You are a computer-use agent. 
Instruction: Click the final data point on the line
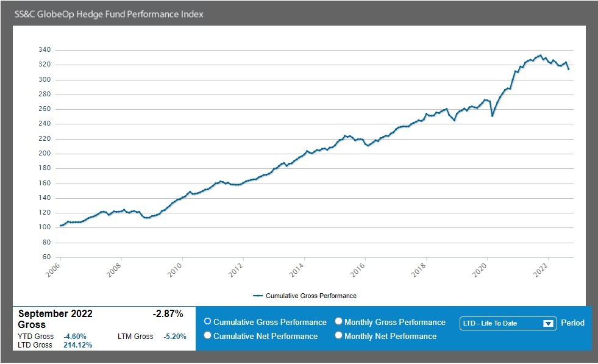pos(569,69)
